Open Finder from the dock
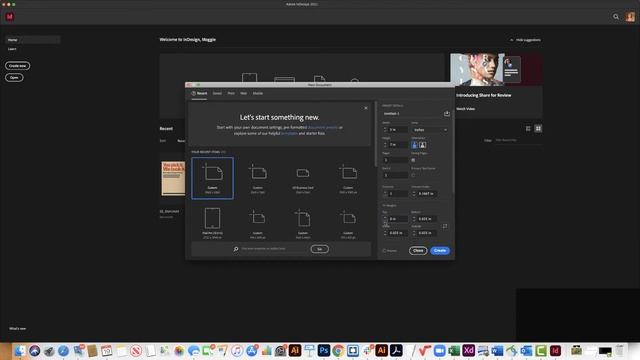 point(20,351)
